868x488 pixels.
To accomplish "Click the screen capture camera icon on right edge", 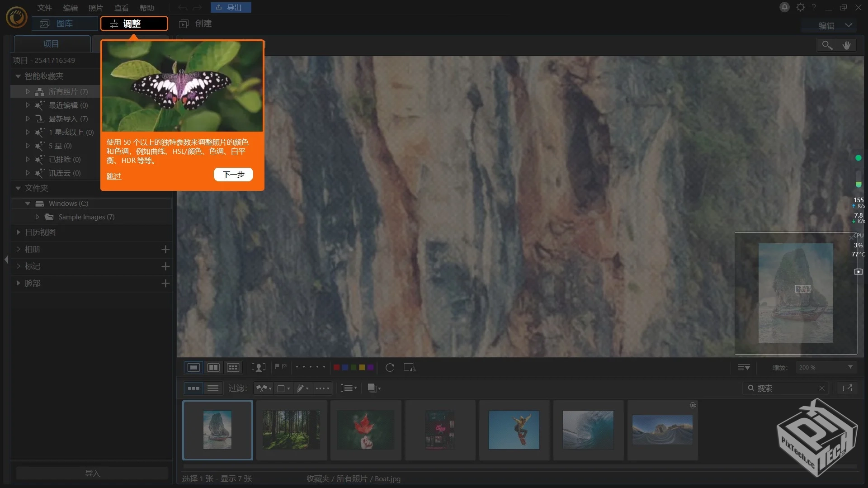I will point(859,271).
